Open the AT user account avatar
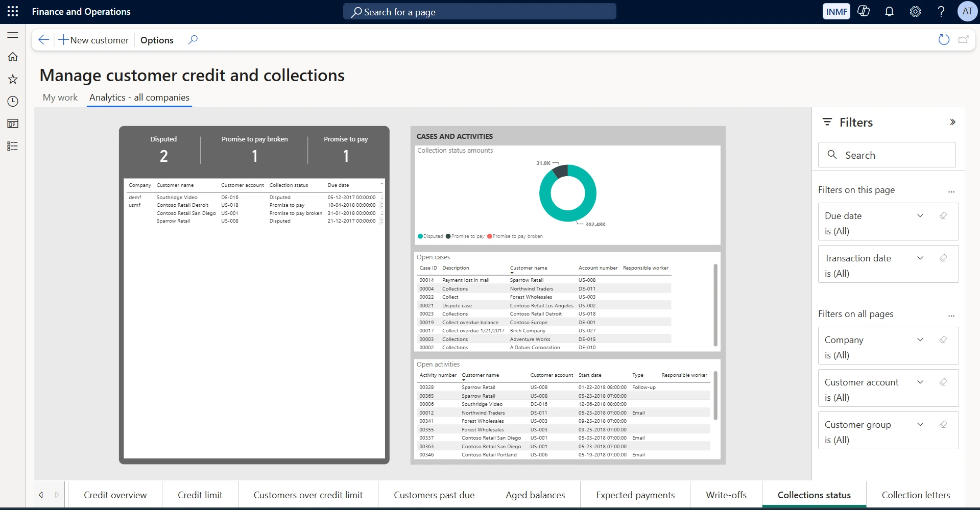980x510 pixels. click(967, 11)
